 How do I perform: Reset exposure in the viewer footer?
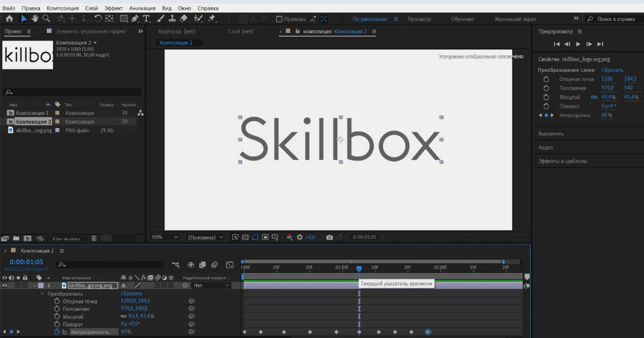(299, 237)
